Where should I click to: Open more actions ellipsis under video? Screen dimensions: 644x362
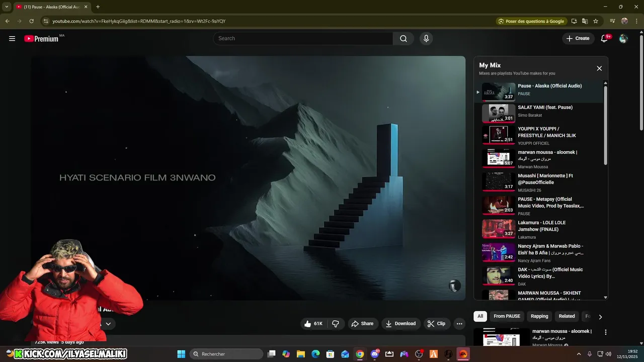coord(459,324)
